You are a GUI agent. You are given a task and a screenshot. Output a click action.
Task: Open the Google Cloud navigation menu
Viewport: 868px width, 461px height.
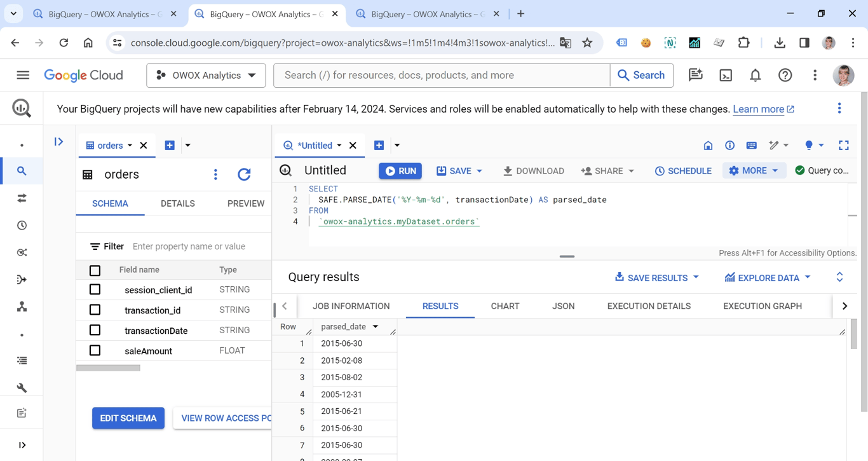(x=23, y=75)
